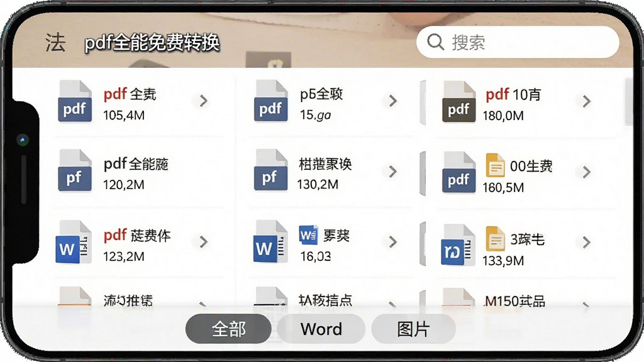This screenshot has height=362, width=644.
Task: Tap the chevron on the 160,5M row
Action: [x=587, y=172]
